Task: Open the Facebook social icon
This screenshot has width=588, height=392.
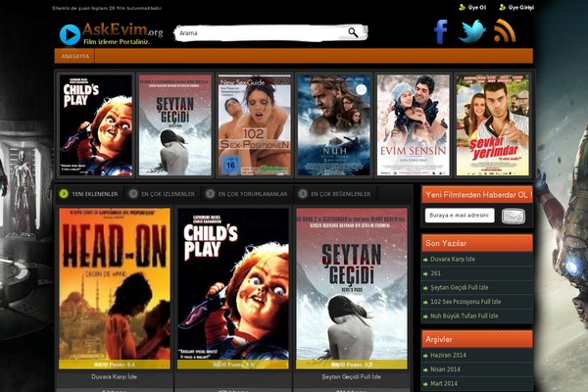Action: click(441, 31)
